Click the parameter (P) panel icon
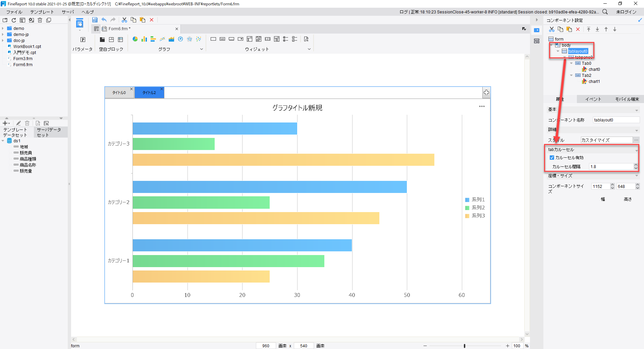 [x=83, y=40]
